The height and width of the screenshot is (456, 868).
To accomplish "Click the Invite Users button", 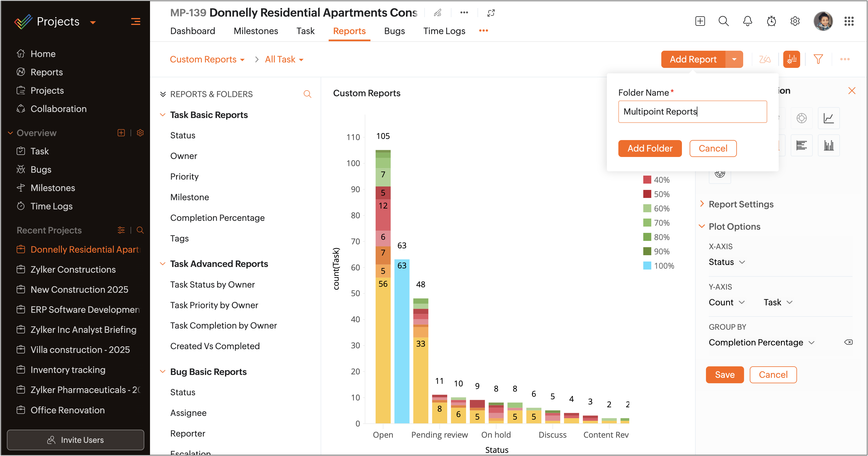I will tap(76, 439).
